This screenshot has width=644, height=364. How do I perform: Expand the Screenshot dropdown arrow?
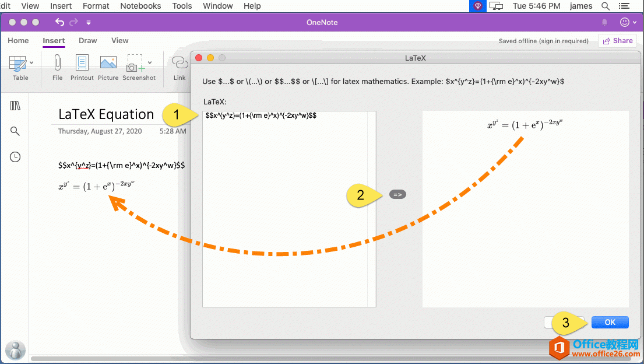point(150,62)
